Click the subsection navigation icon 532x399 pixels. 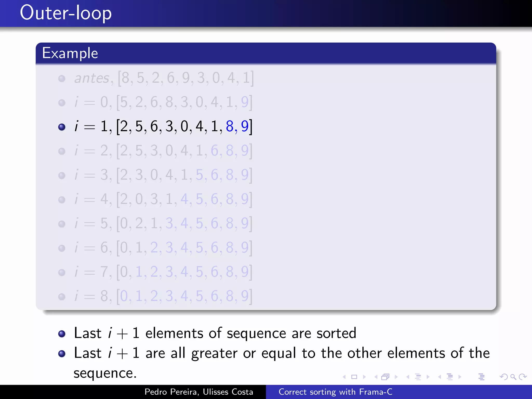pyautogui.click(x=418, y=377)
